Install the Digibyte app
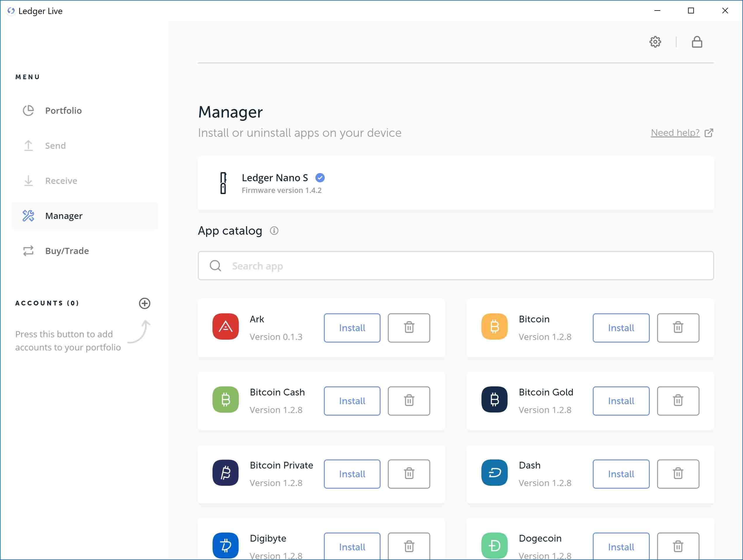The height and width of the screenshot is (560, 743). [352, 547]
